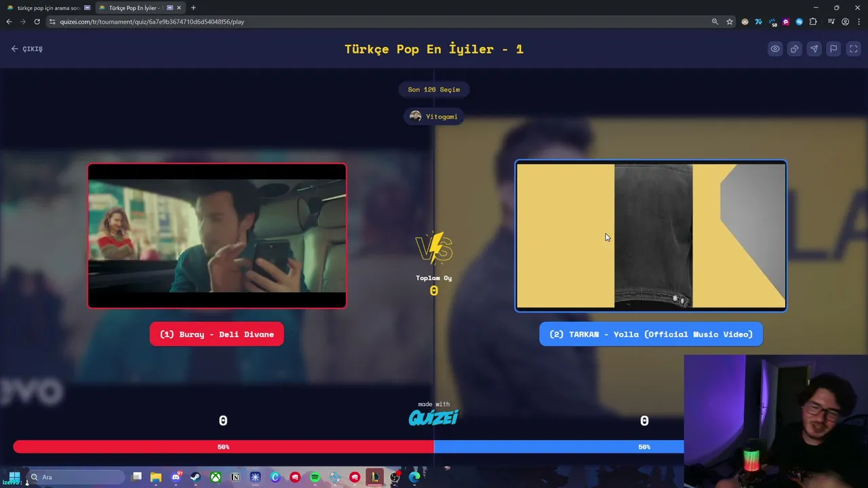This screenshot has width=868, height=488.
Task: Open the Extensions puzzle-piece menu
Action: [x=813, y=22]
